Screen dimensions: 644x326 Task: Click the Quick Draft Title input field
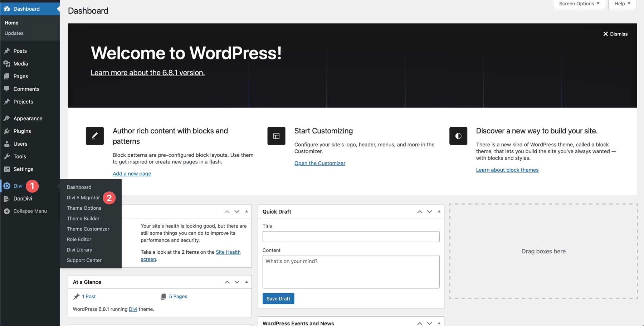click(351, 237)
